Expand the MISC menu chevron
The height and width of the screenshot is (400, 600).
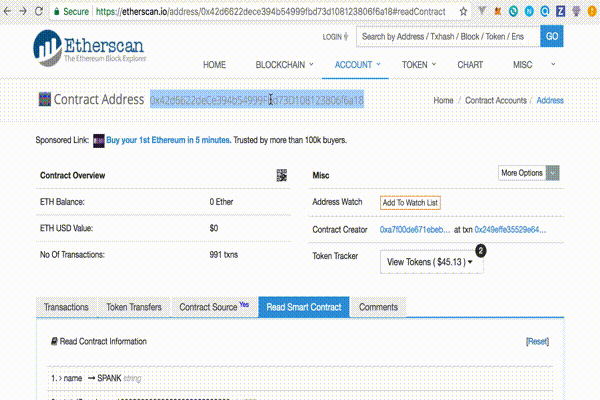coord(553,64)
